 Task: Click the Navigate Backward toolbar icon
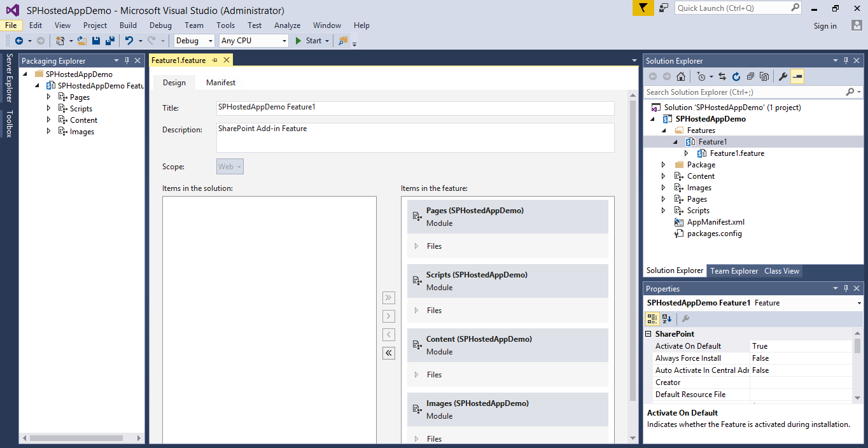[18, 41]
